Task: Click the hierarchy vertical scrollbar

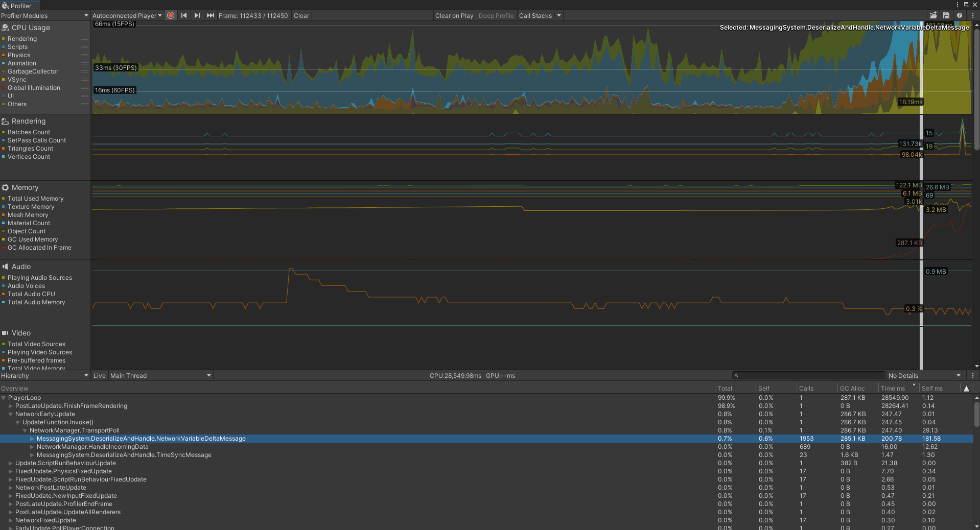Action: (977, 414)
